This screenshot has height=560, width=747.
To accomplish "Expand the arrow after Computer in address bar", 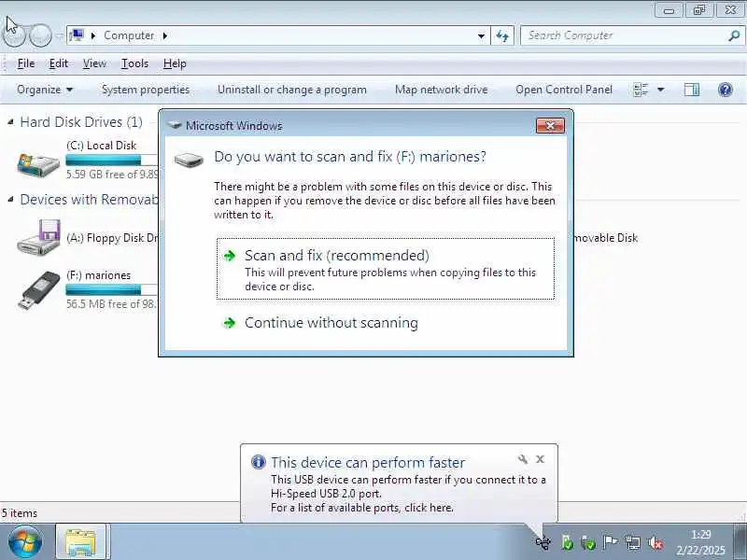I will pos(165,35).
